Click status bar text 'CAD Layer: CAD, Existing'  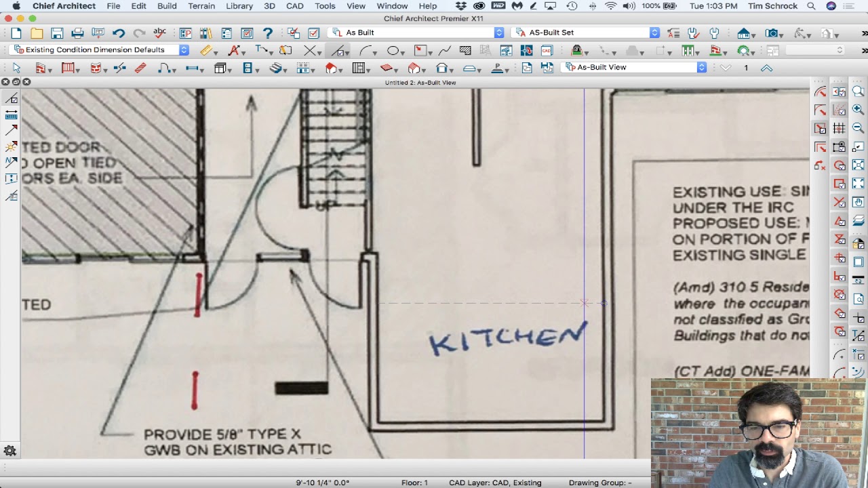495,483
